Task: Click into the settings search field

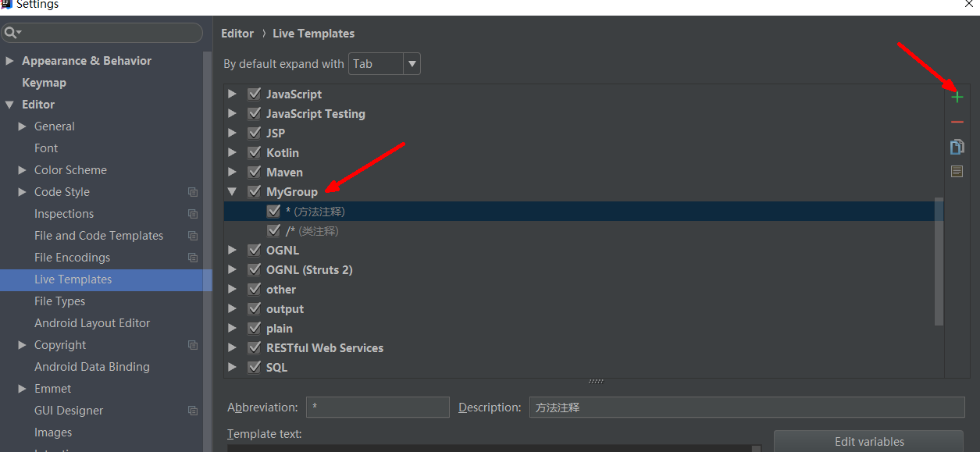Action: [102, 33]
